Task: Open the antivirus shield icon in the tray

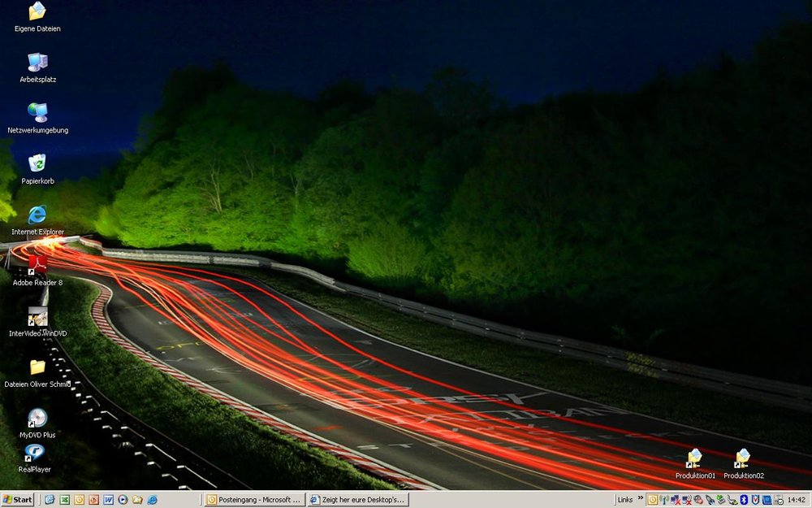Action: (756, 500)
